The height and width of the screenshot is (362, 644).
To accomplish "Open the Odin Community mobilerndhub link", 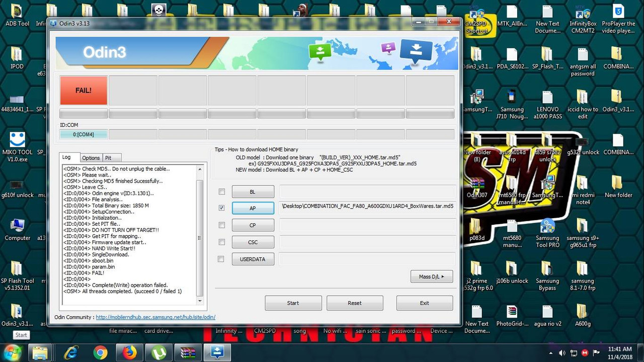I will (155, 317).
